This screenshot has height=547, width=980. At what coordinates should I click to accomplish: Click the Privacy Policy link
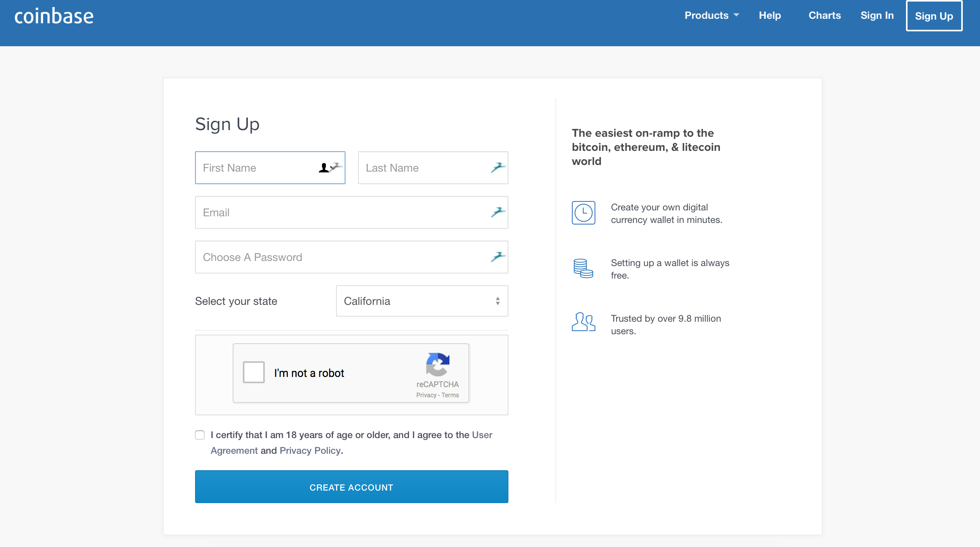[x=309, y=450]
